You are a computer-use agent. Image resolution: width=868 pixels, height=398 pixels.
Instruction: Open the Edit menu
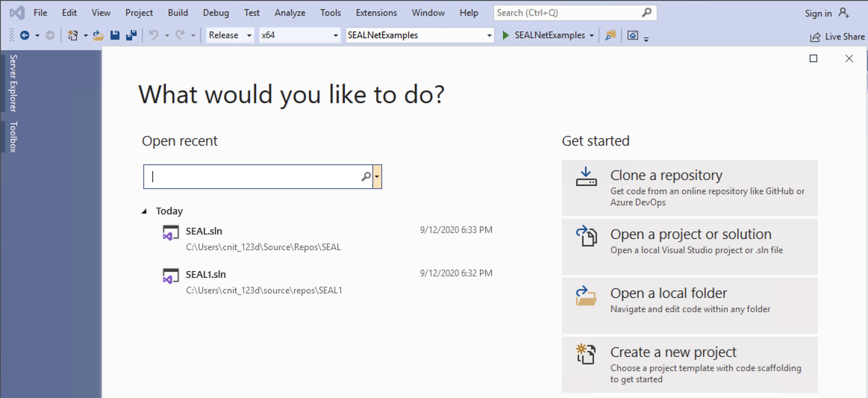click(x=69, y=12)
